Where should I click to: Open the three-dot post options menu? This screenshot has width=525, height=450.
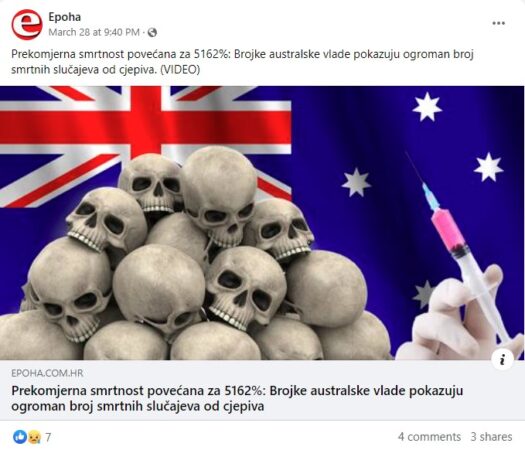[x=499, y=23]
